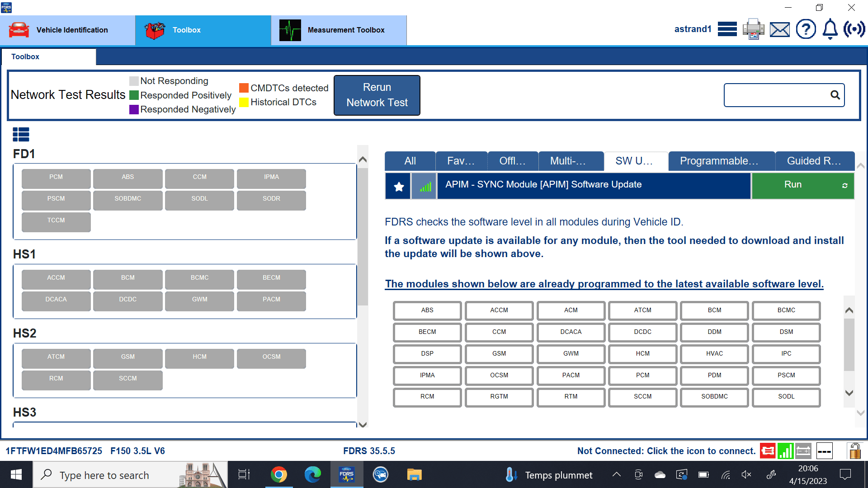The height and width of the screenshot is (488, 868).
Task: Click the search magnifier icon
Action: (x=835, y=95)
